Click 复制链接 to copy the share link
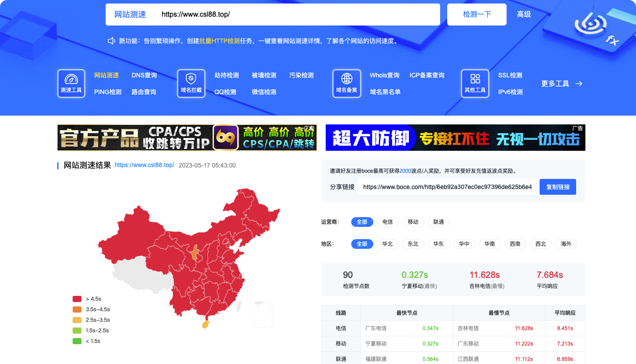This screenshot has width=636, height=364. coord(558,187)
